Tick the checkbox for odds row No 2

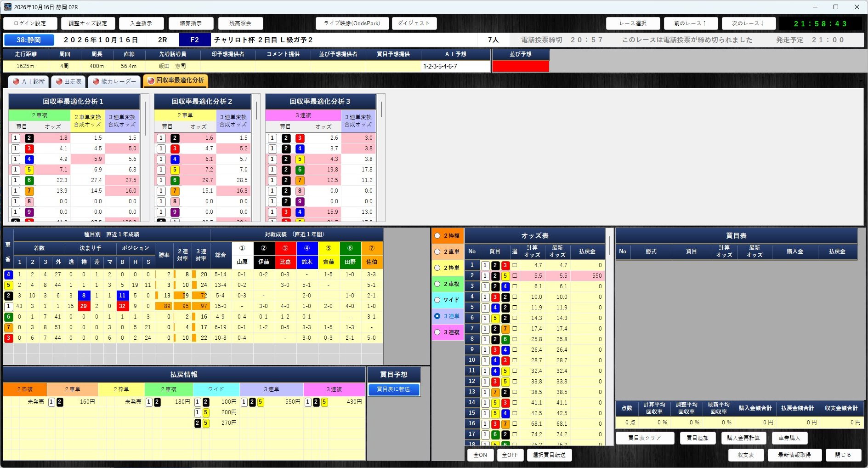pos(515,276)
